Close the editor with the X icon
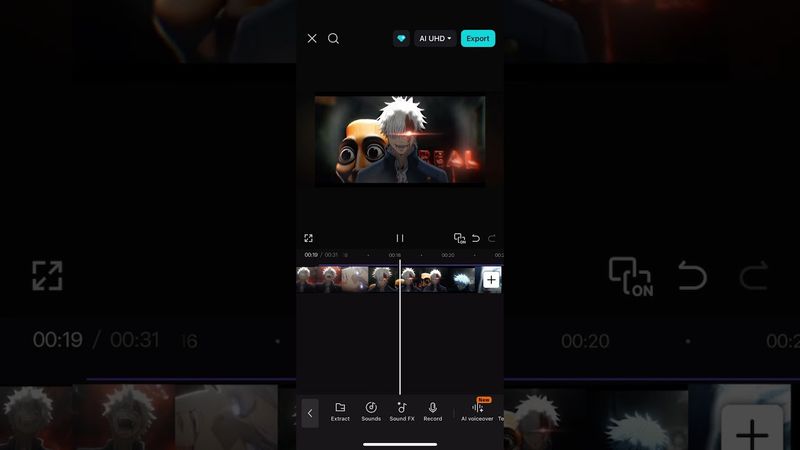800x450 pixels. pyautogui.click(x=312, y=38)
